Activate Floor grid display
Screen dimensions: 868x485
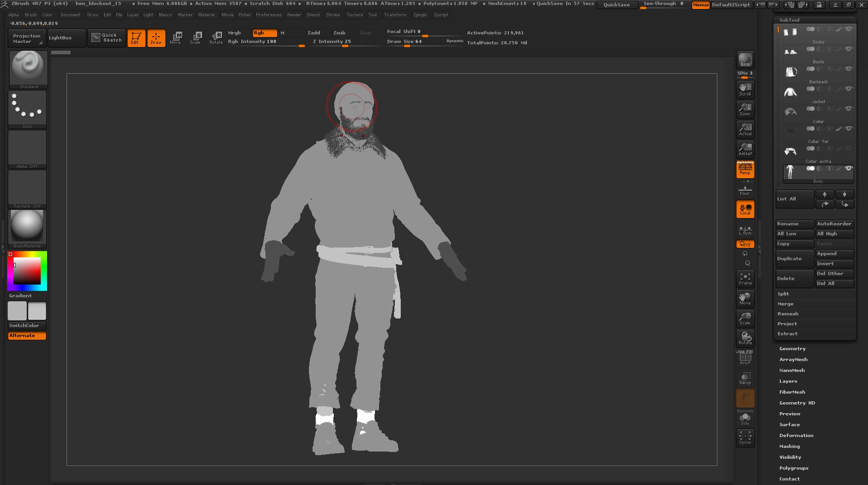tap(745, 189)
